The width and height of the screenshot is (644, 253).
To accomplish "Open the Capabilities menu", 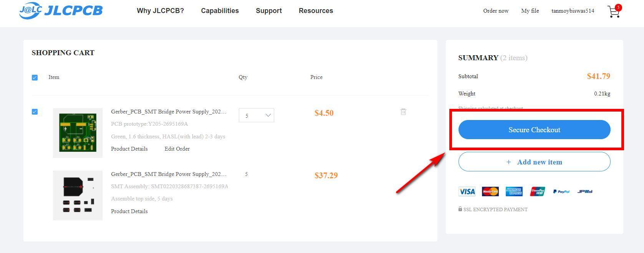I will [x=220, y=11].
